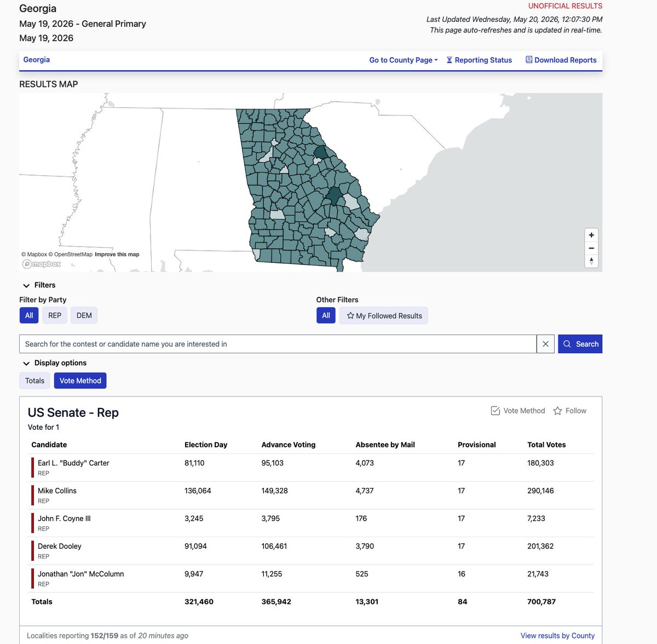
Task: Click candidate name Derek Dooley
Action: coord(60,546)
